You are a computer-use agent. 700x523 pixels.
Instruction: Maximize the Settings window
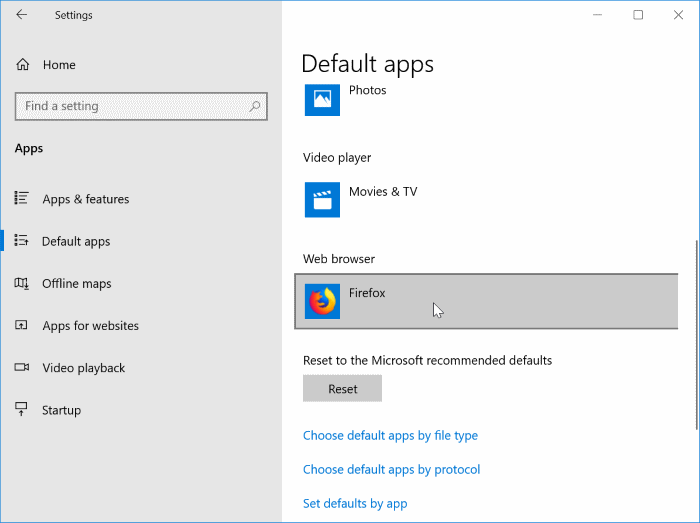[638, 15]
